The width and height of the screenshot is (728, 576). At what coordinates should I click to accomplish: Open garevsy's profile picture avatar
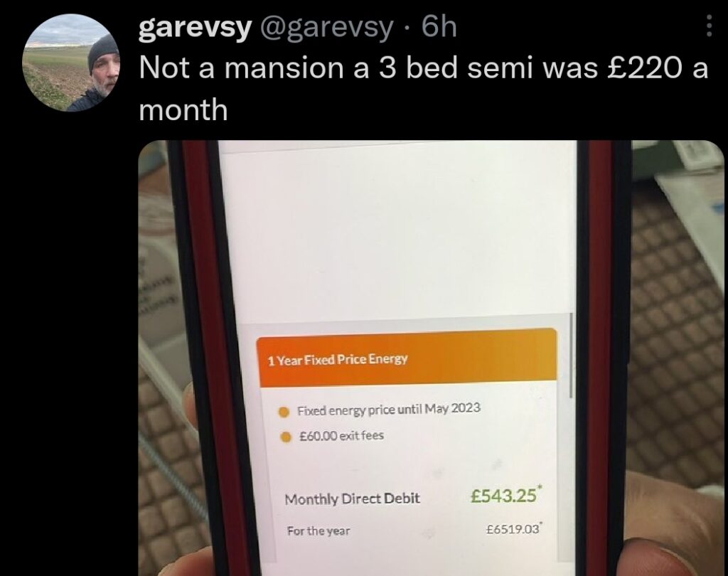70,63
